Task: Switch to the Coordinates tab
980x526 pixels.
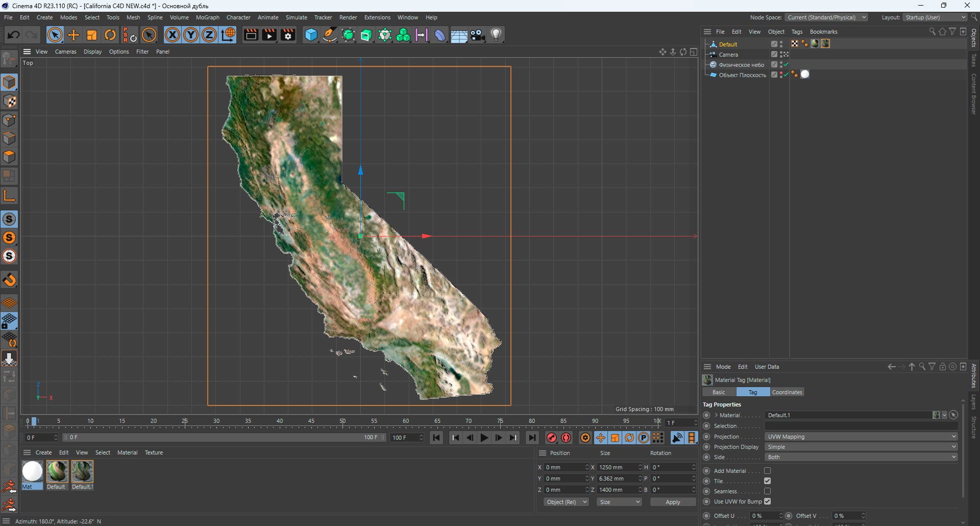Action: [787, 392]
